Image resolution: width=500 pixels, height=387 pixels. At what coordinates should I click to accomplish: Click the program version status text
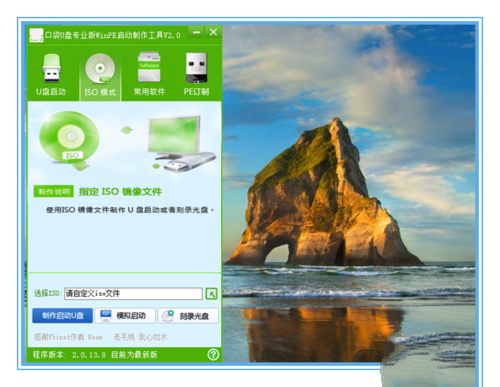(95, 354)
